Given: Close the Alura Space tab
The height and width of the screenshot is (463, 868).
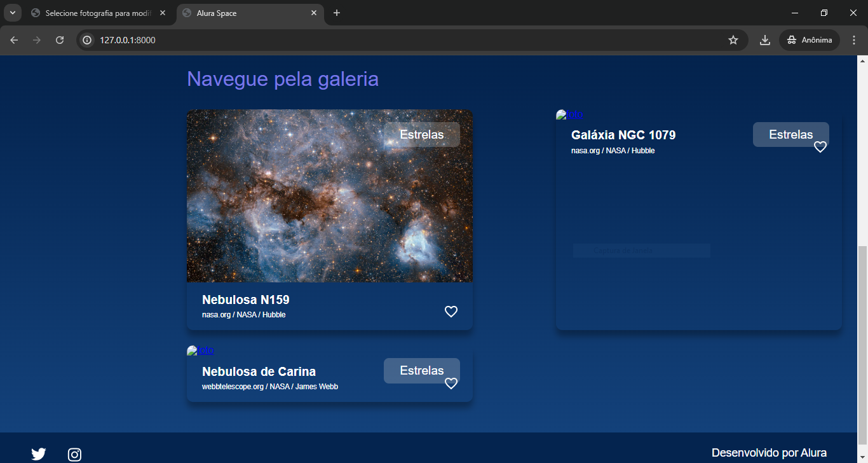Looking at the screenshot, I should point(314,13).
